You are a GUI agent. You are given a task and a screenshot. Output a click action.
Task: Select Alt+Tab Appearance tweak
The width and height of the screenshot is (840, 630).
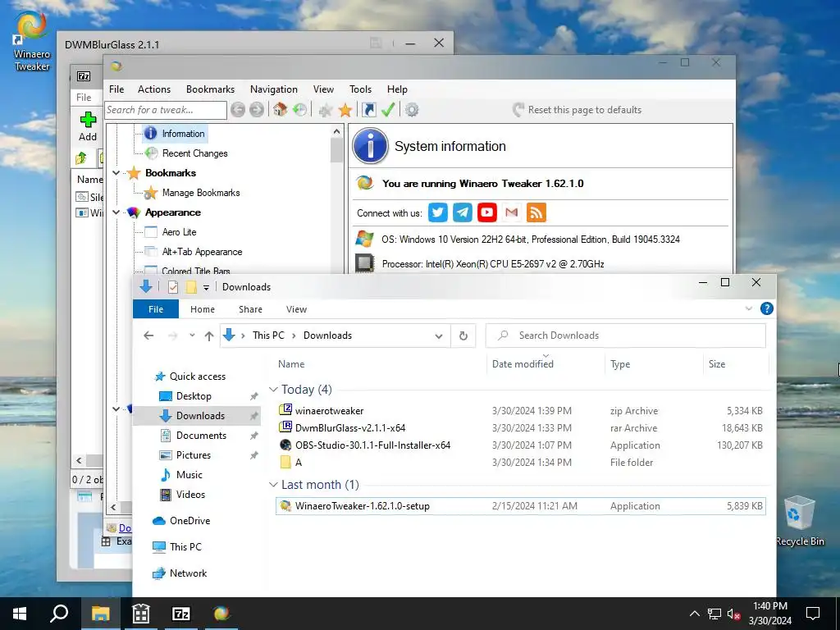(x=202, y=252)
